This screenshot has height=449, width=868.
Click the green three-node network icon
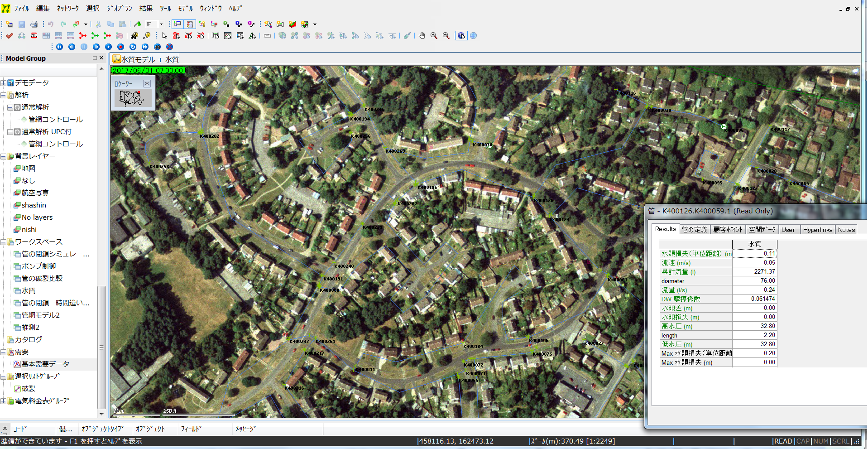click(95, 35)
